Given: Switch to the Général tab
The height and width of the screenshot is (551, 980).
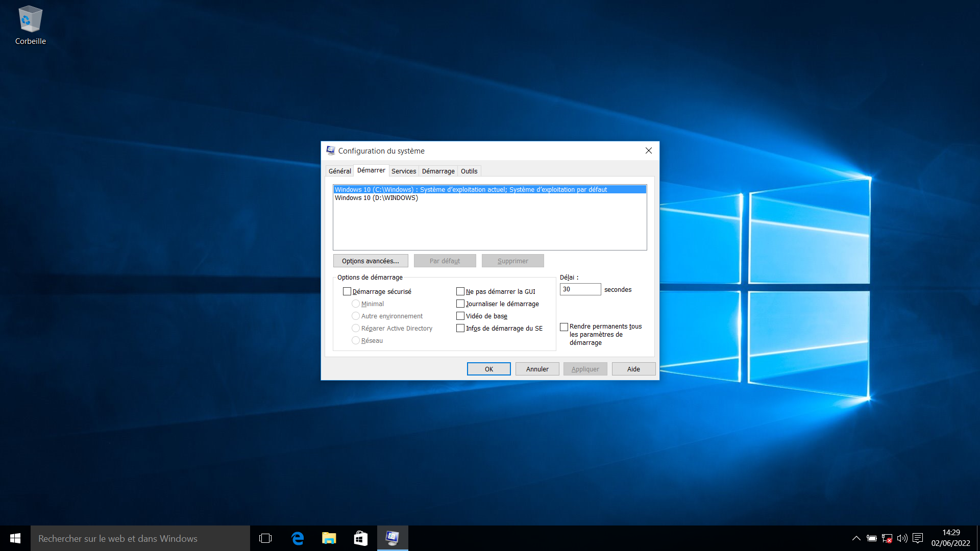Looking at the screenshot, I should tap(339, 171).
